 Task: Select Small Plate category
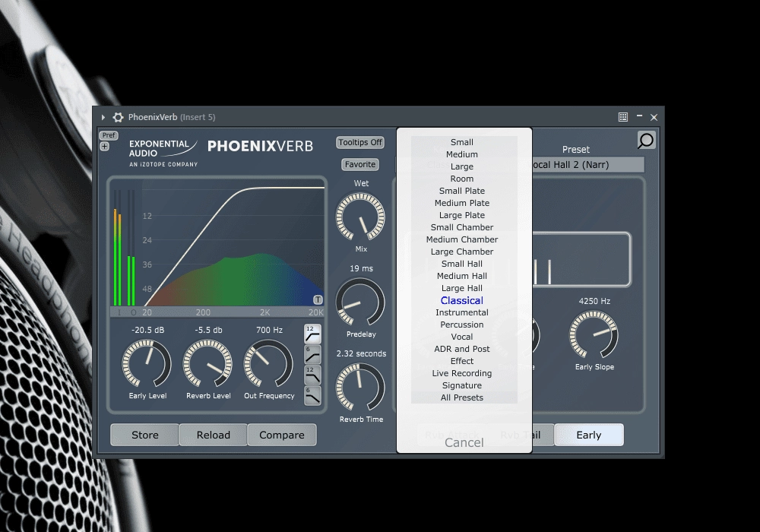(462, 191)
